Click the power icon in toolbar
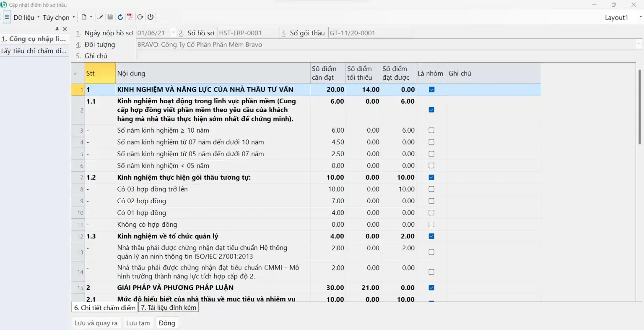 [151, 17]
